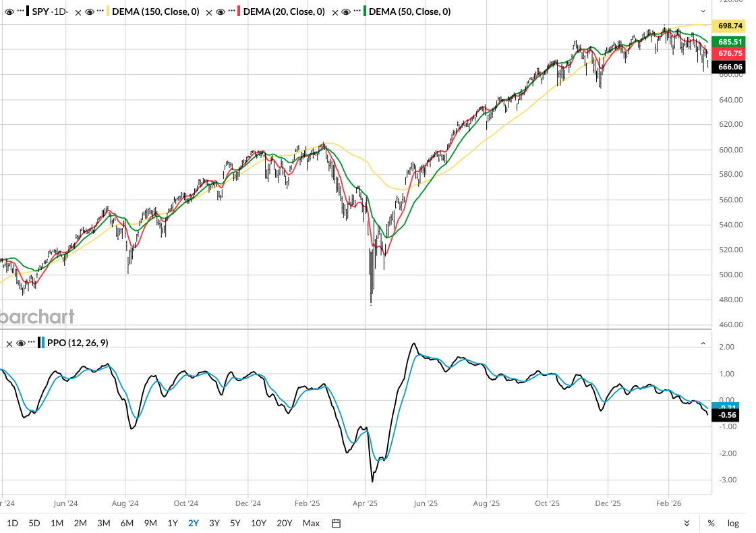Select the 1M time range
This screenshot has height=533, width=756.
pos(57,524)
